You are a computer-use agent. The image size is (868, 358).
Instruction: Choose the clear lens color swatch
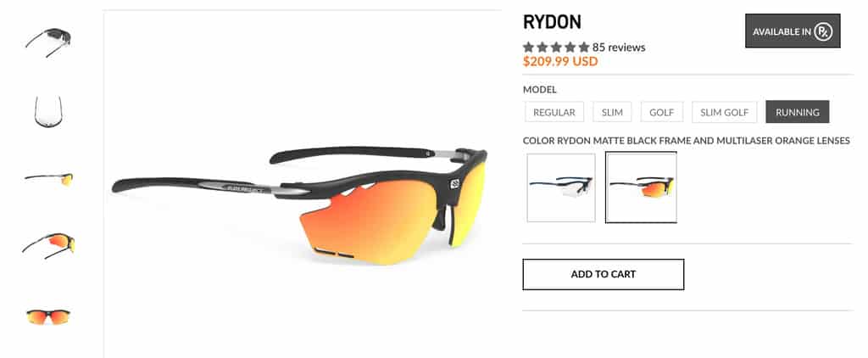[x=561, y=187]
